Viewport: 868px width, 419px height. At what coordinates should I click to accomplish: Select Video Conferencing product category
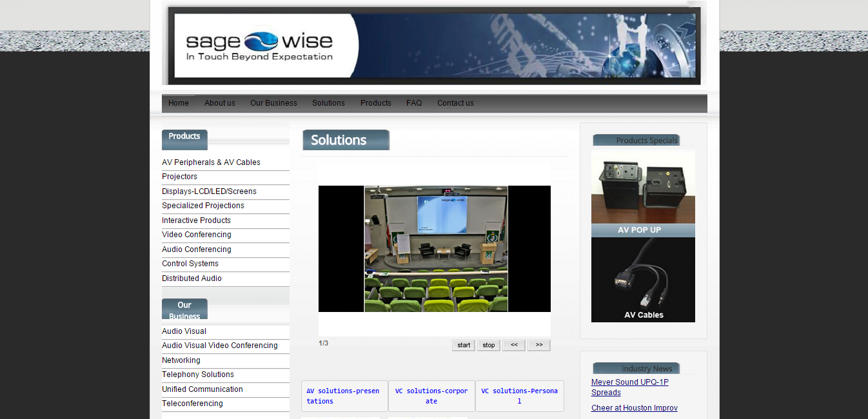pos(196,235)
